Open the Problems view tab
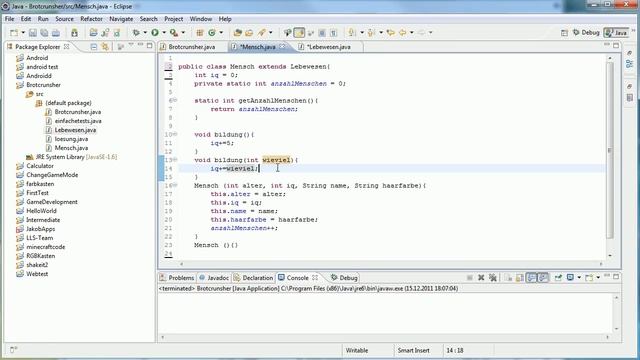This screenshot has width=640, height=360. click(x=178, y=278)
